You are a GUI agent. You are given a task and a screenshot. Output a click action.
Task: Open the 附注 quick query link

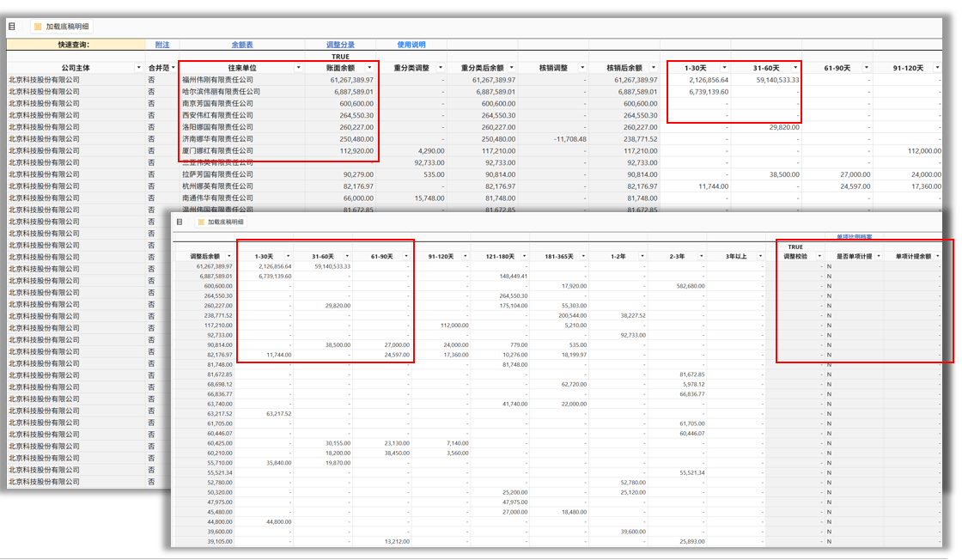[x=162, y=45]
